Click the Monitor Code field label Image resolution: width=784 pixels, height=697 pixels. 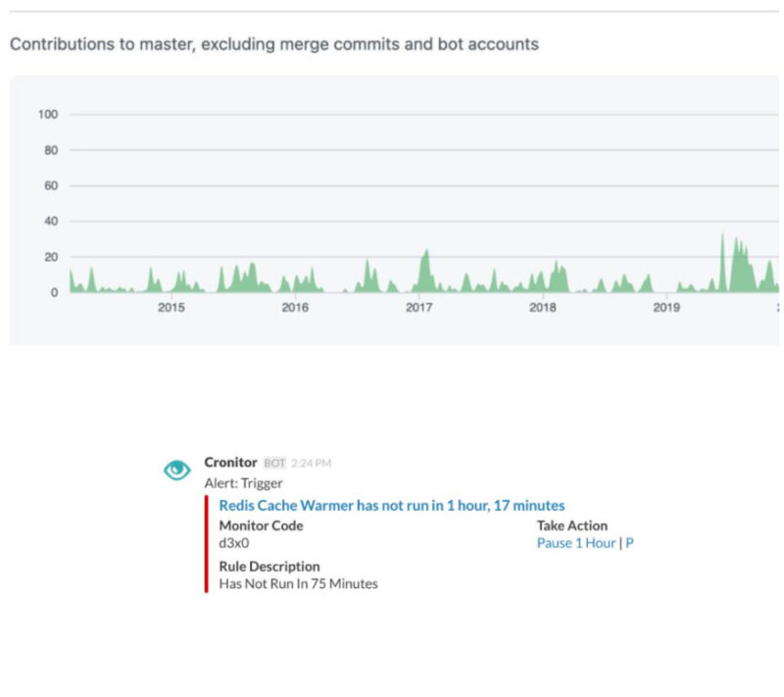point(261,526)
